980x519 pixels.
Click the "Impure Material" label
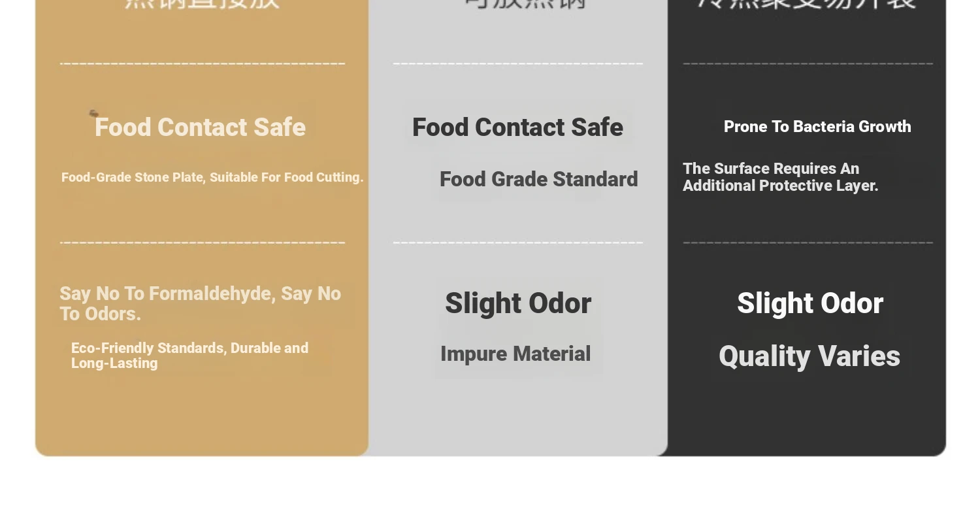pos(515,354)
